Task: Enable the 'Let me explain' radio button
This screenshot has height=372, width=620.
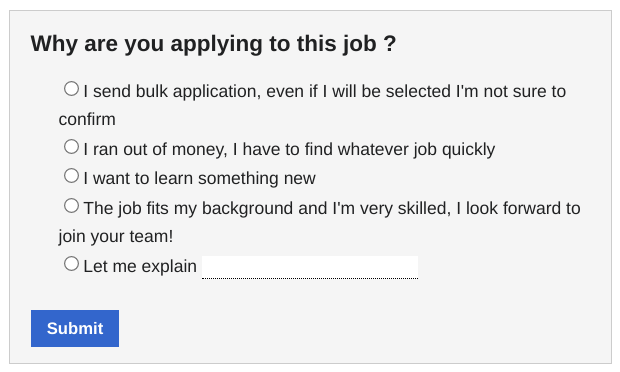Action: point(72,264)
